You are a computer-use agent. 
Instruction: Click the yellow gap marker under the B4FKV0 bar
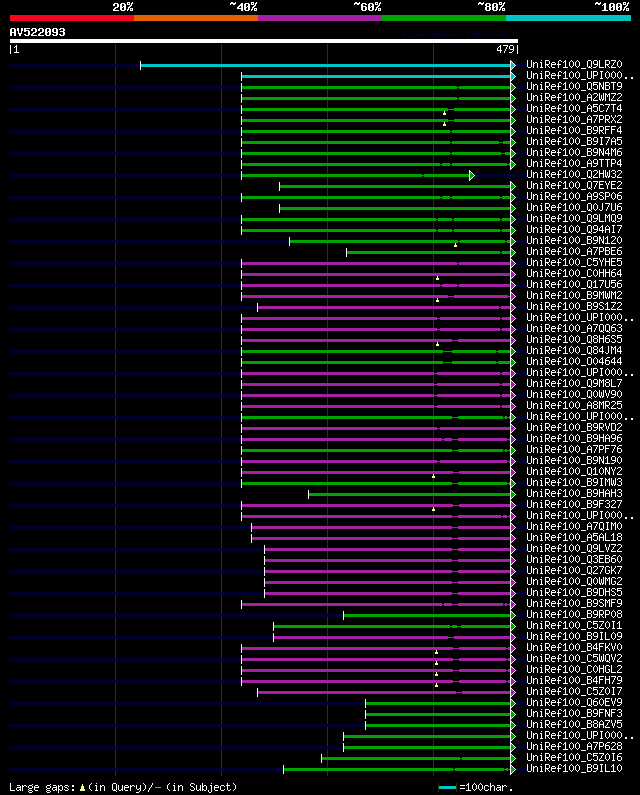pos(436,652)
